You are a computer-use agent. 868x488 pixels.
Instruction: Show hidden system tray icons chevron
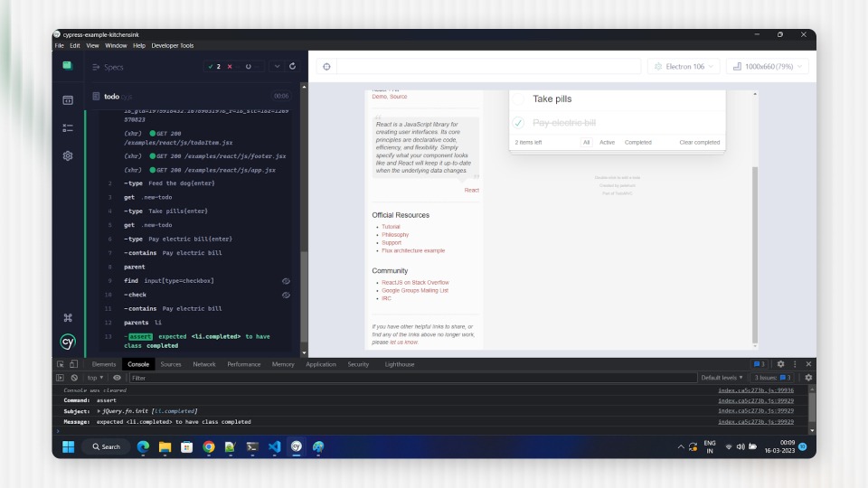[680, 446]
